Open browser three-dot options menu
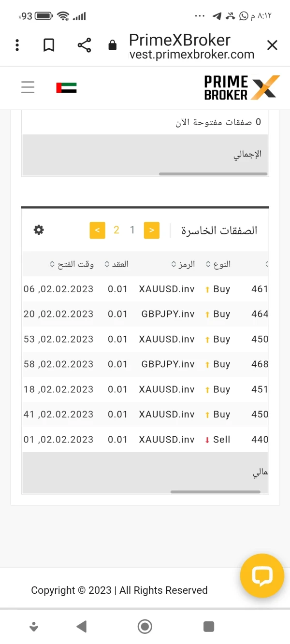 point(17,45)
